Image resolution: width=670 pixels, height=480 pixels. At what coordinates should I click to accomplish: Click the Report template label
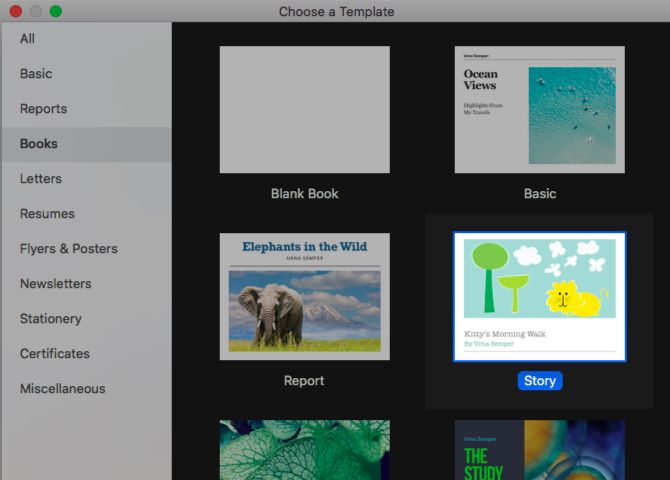(x=304, y=380)
